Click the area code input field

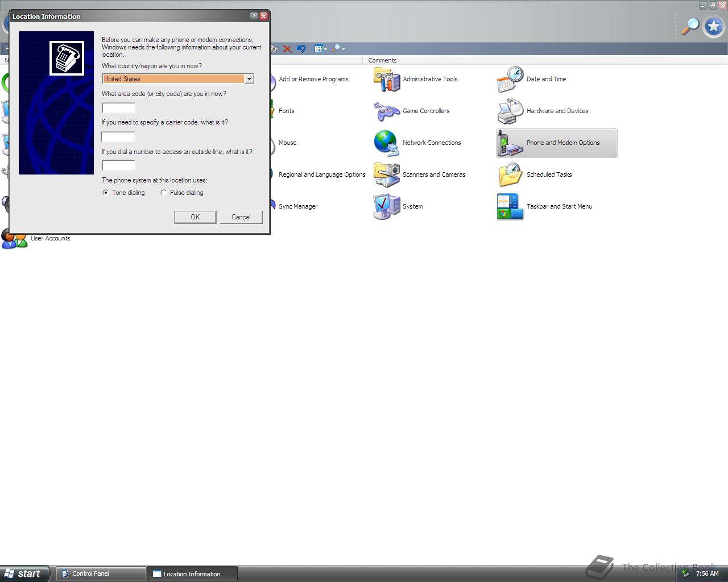click(118, 107)
